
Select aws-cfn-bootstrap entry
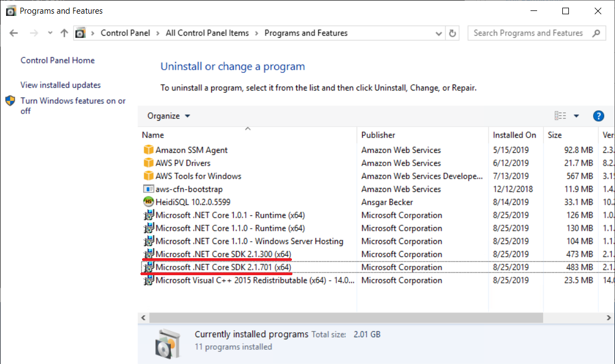(x=189, y=189)
